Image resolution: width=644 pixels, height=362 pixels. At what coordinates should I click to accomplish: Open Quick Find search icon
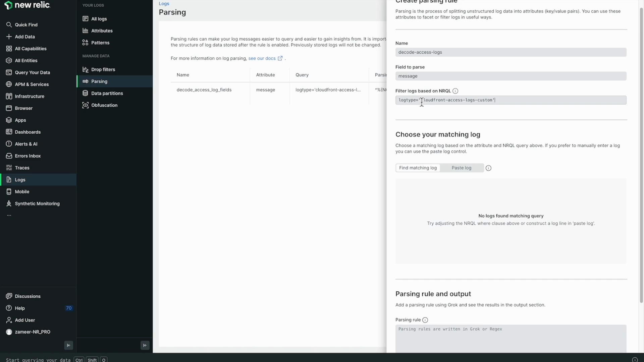[9, 25]
